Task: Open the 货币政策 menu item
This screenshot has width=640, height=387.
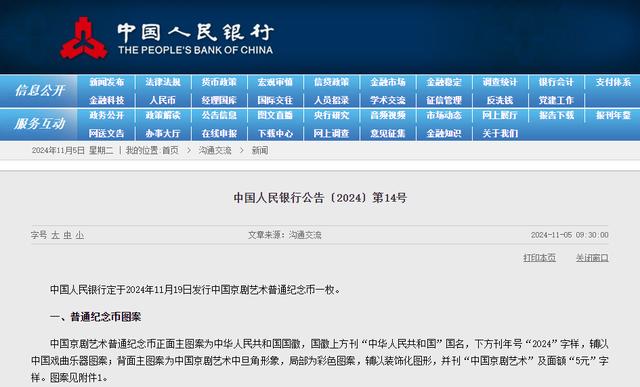Action: [219, 82]
